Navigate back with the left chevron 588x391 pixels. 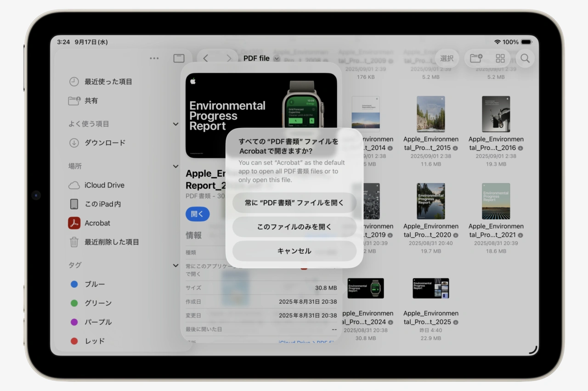(x=205, y=58)
